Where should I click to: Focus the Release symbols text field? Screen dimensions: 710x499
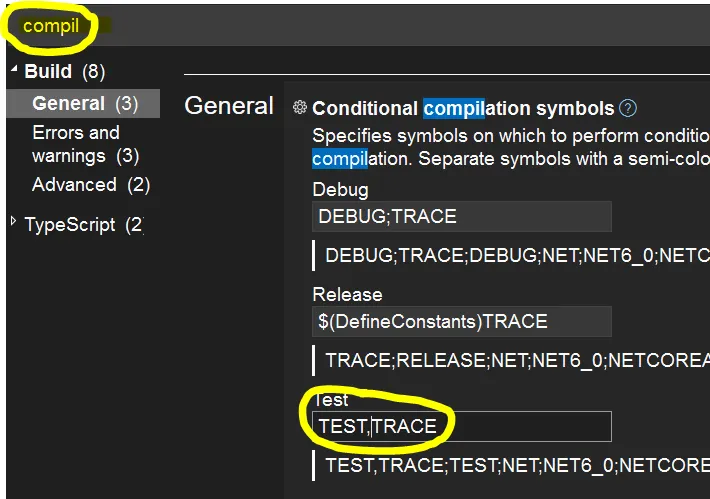pyautogui.click(x=461, y=321)
